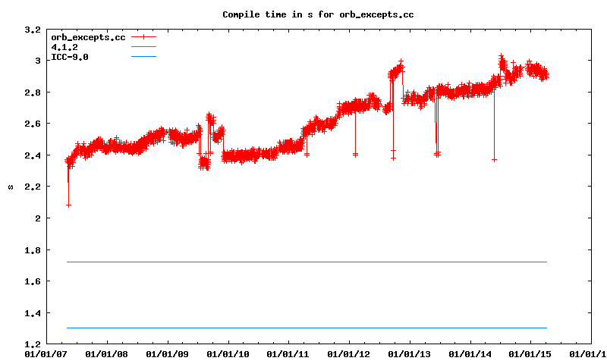Select the ICC-9.0 legend label
The image size is (607, 364).
pos(69,57)
